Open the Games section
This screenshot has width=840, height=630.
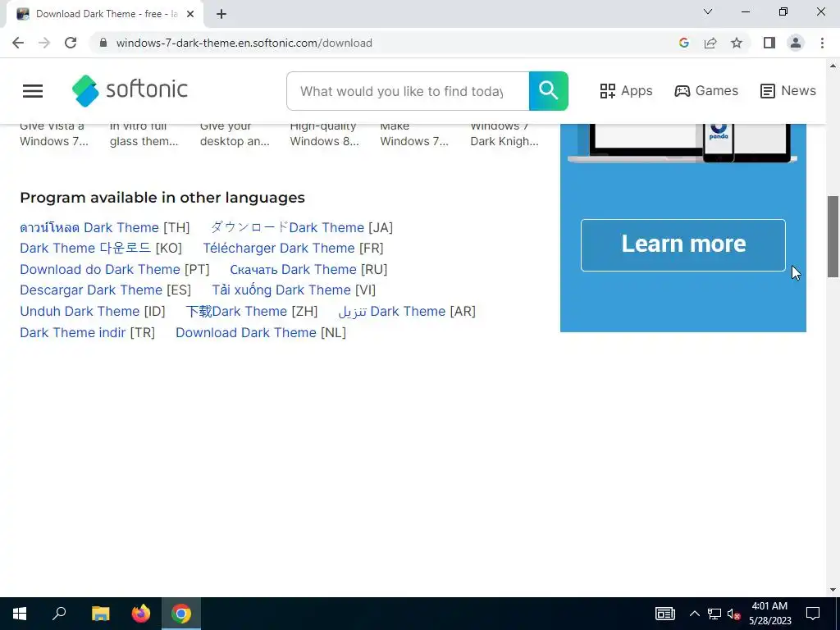click(706, 90)
